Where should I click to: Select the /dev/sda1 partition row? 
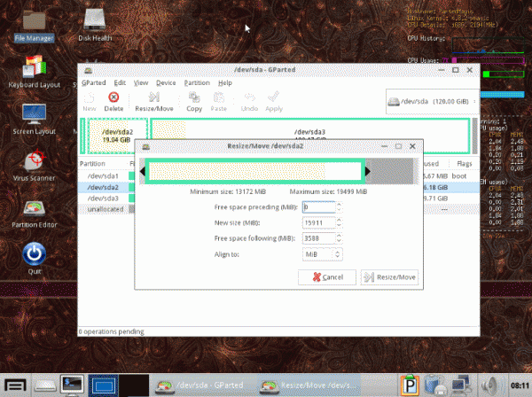coord(103,175)
